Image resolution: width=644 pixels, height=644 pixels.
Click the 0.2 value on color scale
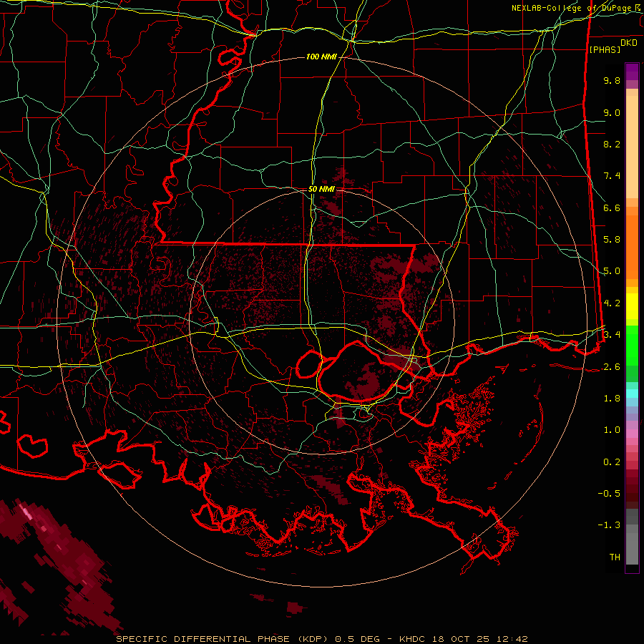[x=612, y=462]
